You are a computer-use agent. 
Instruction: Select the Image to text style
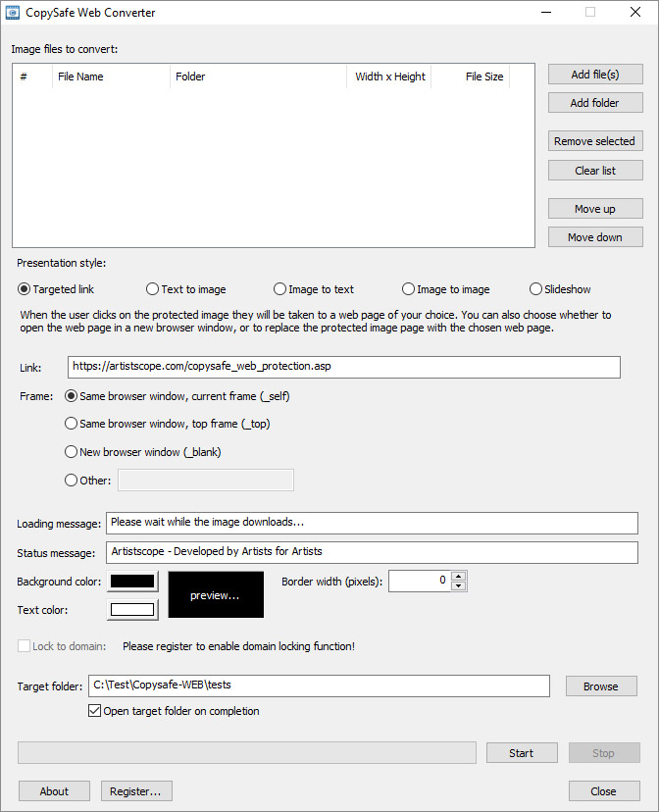click(x=280, y=289)
